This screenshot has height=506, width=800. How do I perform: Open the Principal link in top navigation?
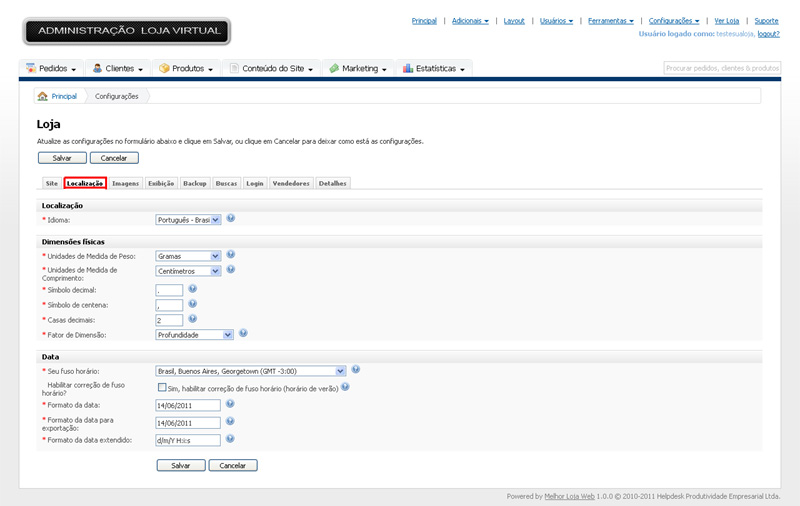424,21
